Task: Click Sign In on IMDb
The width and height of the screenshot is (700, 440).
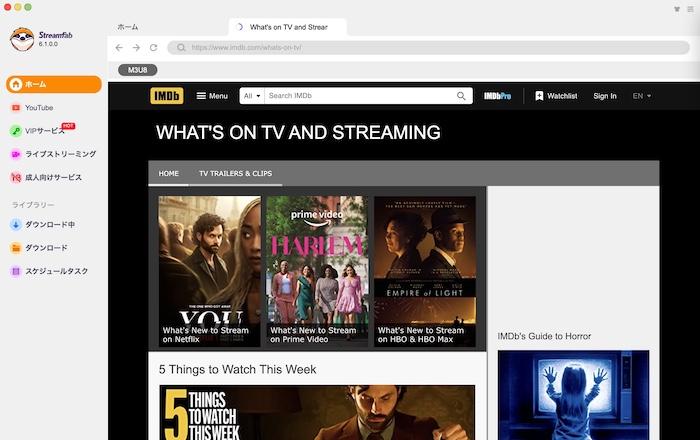Action: pyautogui.click(x=604, y=96)
